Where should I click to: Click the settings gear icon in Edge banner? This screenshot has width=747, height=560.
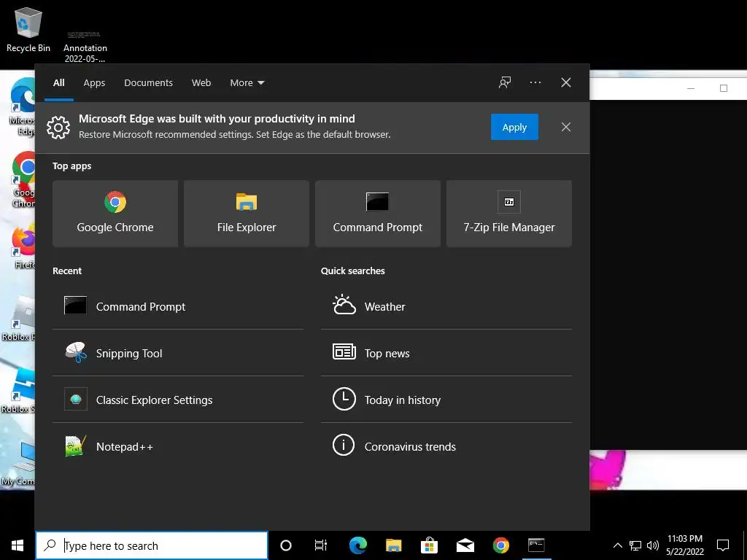click(x=58, y=127)
